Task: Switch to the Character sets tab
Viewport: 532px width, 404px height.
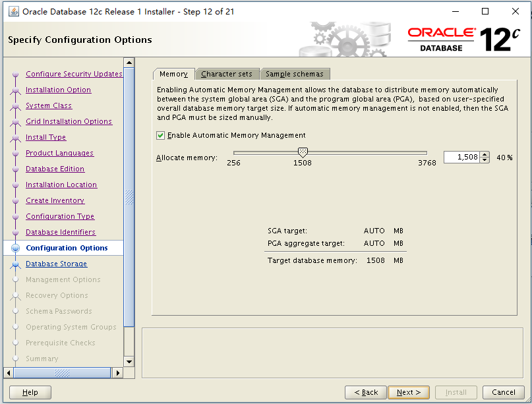Action: (227, 74)
